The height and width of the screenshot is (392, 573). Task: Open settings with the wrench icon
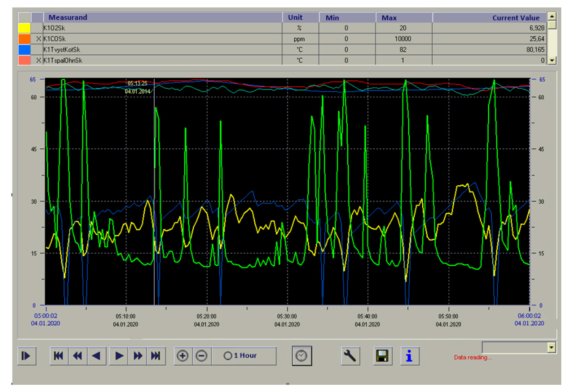pyautogui.click(x=350, y=356)
